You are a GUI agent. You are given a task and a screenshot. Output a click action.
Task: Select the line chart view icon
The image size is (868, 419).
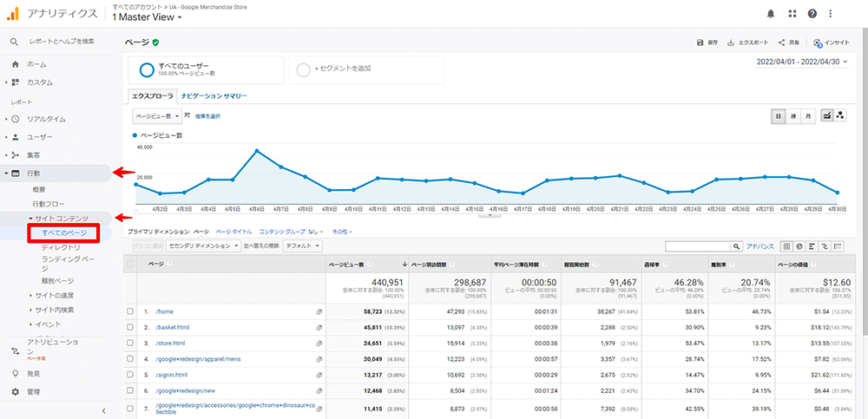click(827, 115)
